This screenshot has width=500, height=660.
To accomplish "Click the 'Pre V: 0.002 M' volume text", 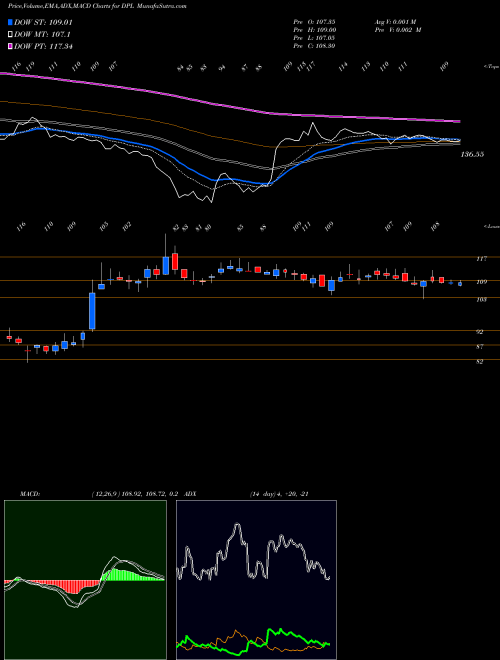I will point(398,29).
